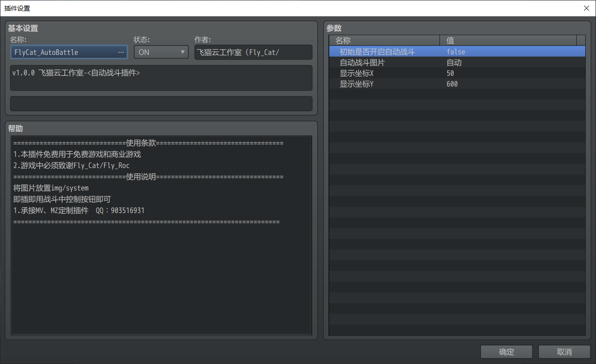Select the 显示坐标Y parameter row
The height and width of the screenshot is (364, 596).
coord(457,84)
